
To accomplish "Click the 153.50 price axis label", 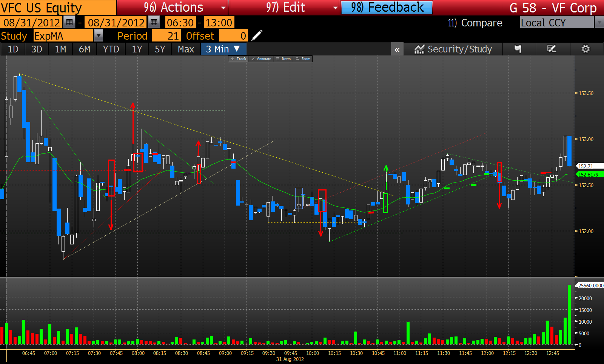I will coord(586,93).
